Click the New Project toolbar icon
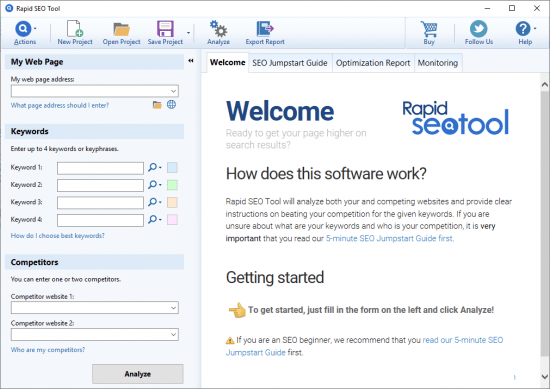Viewport: 550px width, 389px height. click(x=75, y=29)
